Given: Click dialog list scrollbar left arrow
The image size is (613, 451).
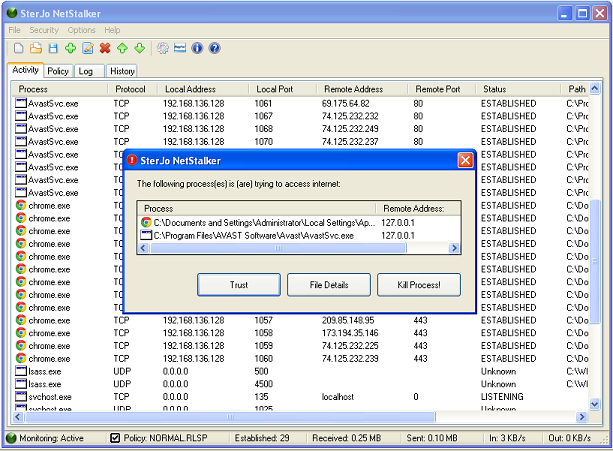Looking at the screenshot, I should 143,248.
